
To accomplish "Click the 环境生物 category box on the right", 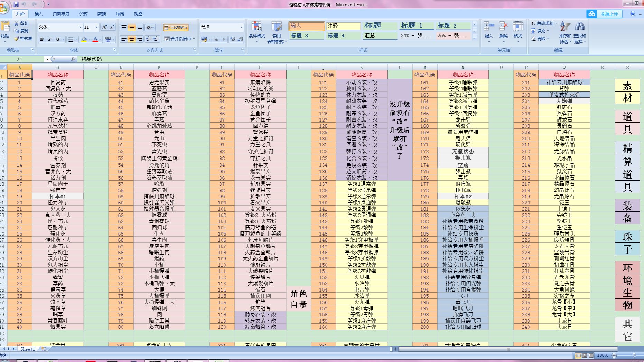I will 627,286.
